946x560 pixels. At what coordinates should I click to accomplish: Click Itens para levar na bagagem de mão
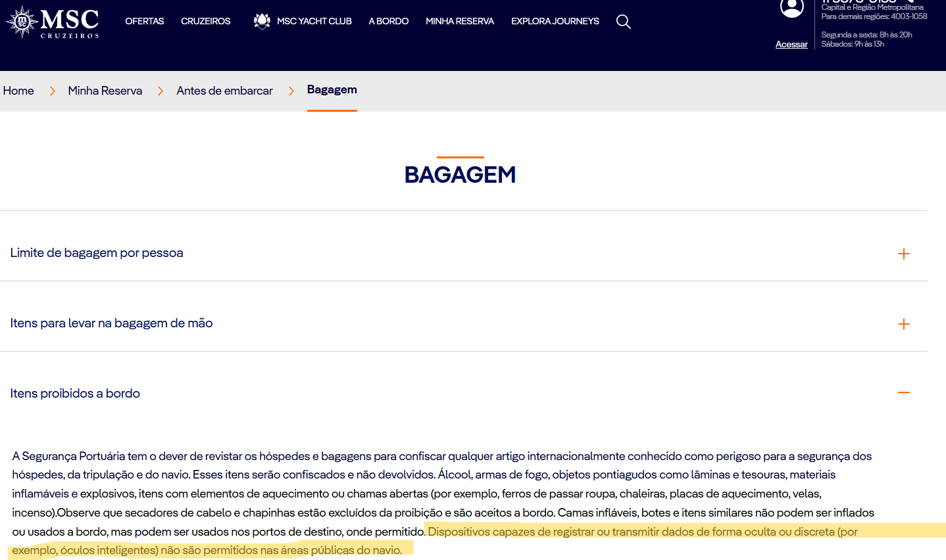111,323
